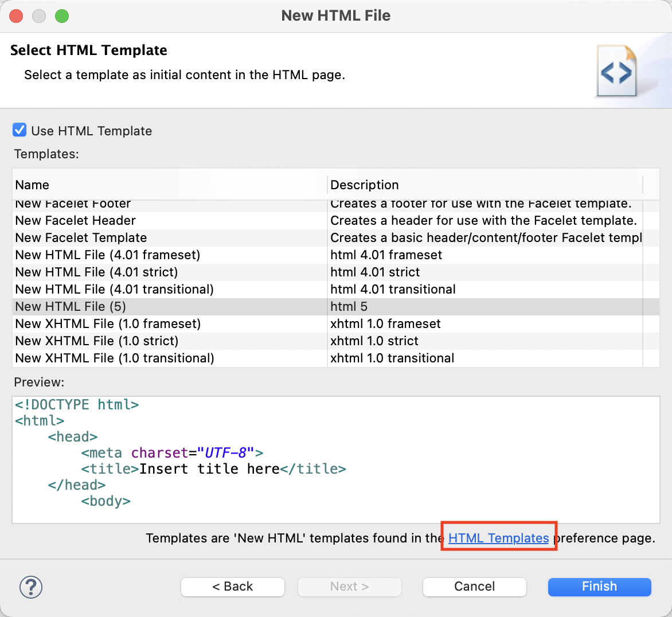Click the HTML file wizard icon
Image resolution: width=672 pixels, height=617 pixels.
click(617, 72)
